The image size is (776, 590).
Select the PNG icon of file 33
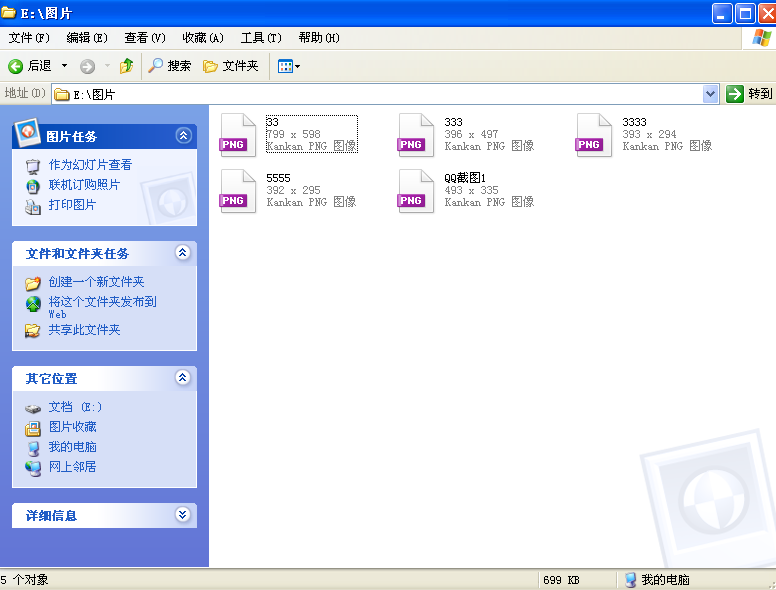[238, 135]
